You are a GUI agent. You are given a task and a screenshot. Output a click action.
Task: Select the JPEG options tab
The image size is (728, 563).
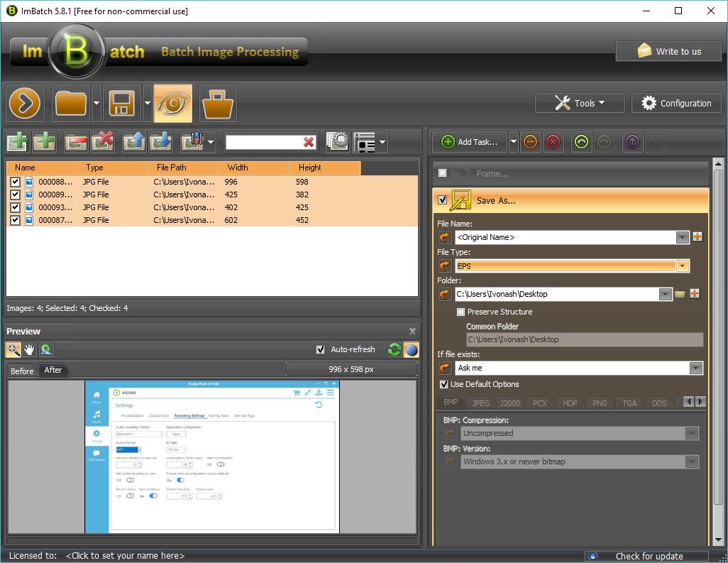click(x=480, y=403)
